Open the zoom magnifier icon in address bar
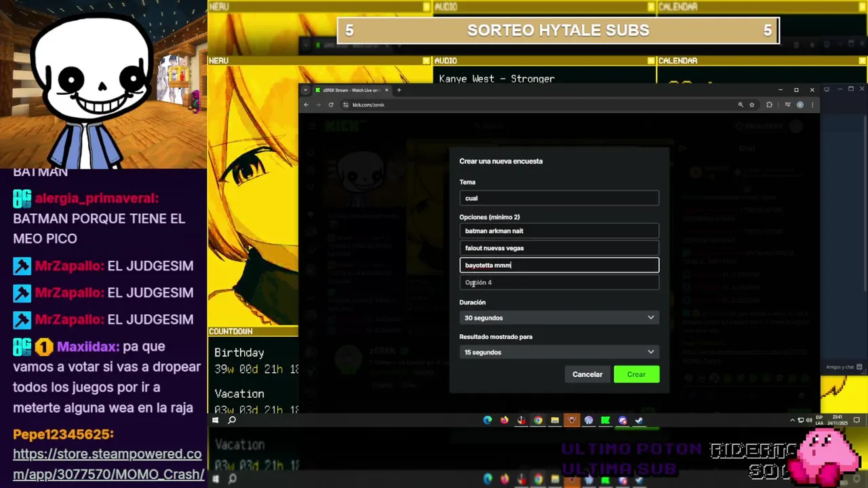Viewport: 868px width, 488px height. (x=741, y=104)
